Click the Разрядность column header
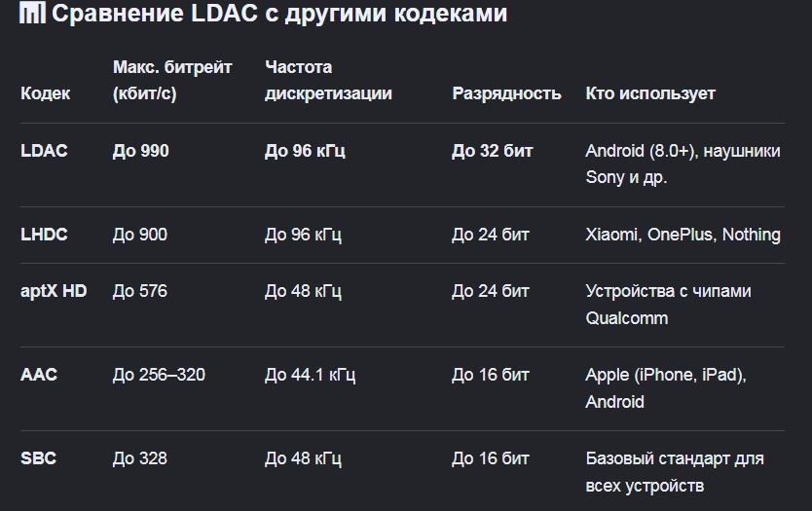 coord(506,93)
